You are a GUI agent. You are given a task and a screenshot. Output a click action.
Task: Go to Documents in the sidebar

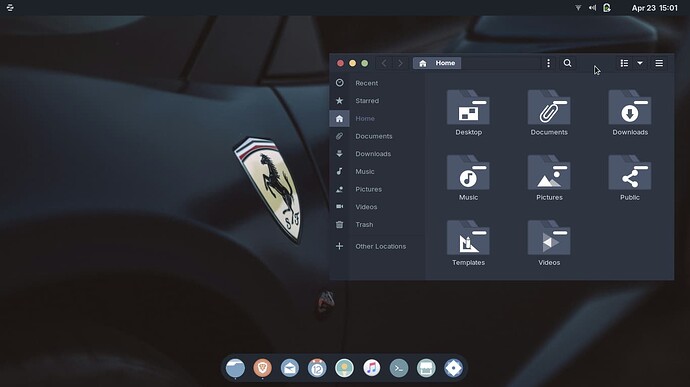pos(377,136)
